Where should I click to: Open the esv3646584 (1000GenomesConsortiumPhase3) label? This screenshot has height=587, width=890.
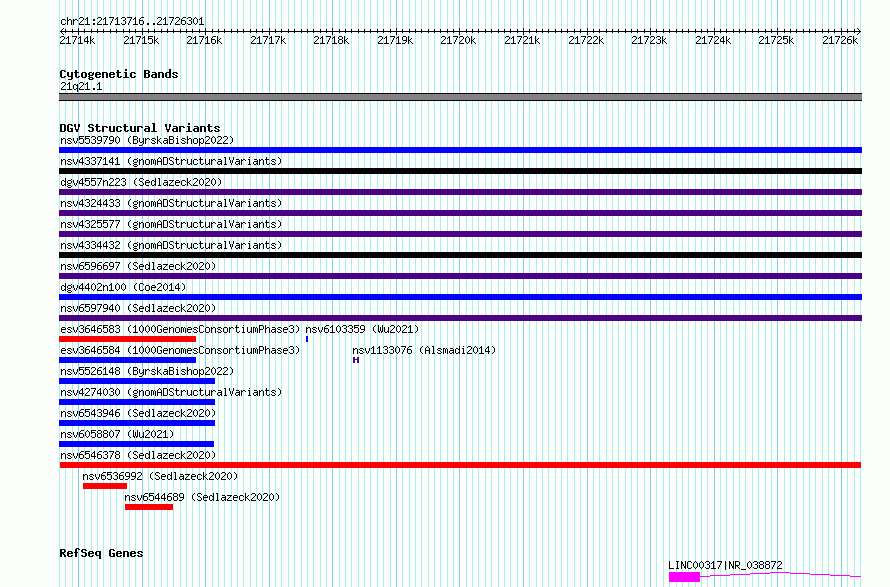[x=180, y=350]
